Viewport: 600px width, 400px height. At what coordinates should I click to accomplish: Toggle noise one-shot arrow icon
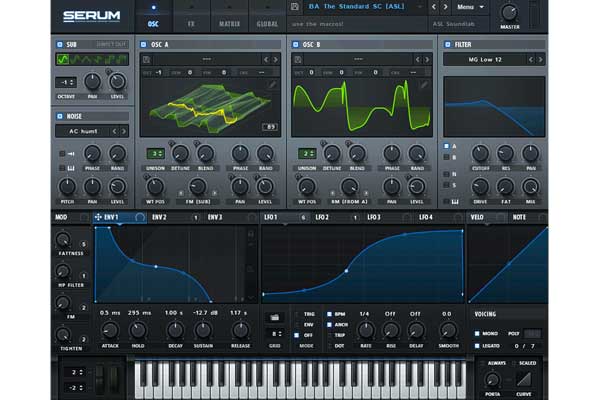(x=71, y=153)
